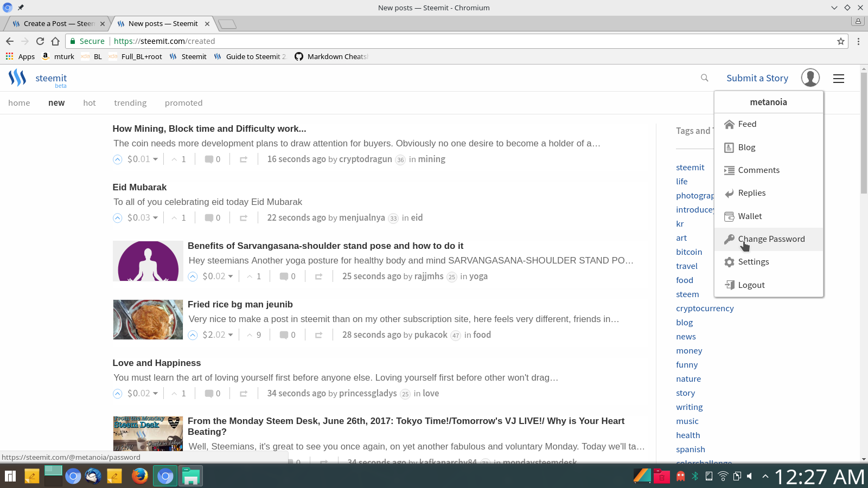Go back with browser back arrow
Screen dimensions: 868x488
[10, 41]
